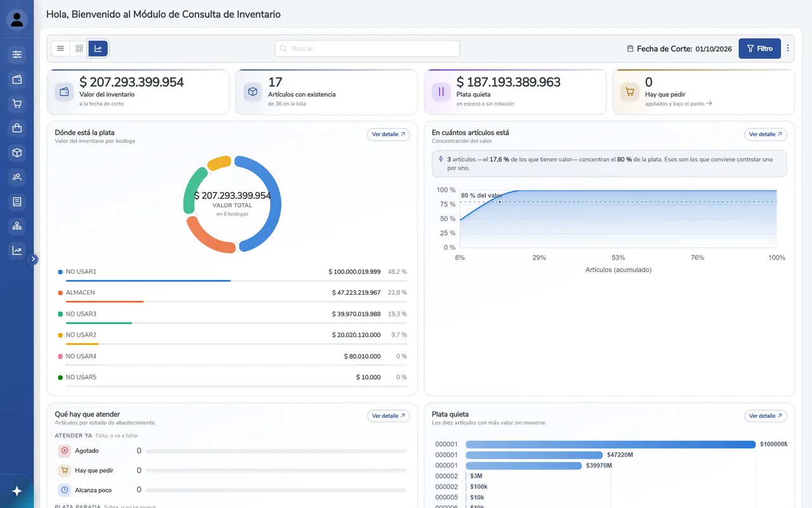
Task: Open the three-dot more options menu
Action: pos(788,48)
